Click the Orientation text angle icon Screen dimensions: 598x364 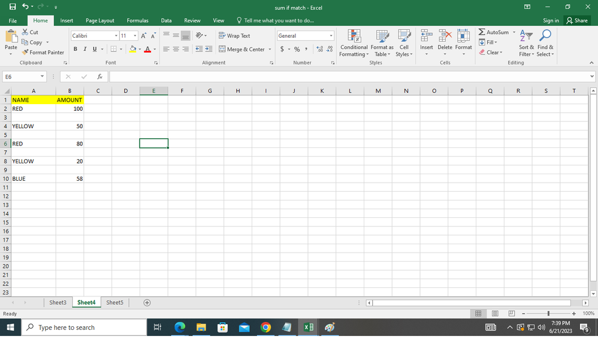pyautogui.click(x=199, y=35)
